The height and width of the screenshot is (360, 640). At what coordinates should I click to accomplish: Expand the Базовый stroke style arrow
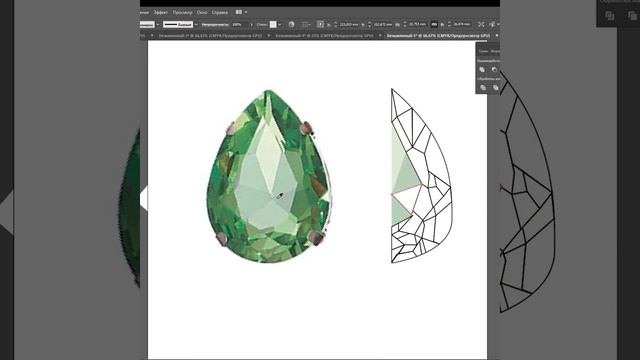tap(196, 24)
